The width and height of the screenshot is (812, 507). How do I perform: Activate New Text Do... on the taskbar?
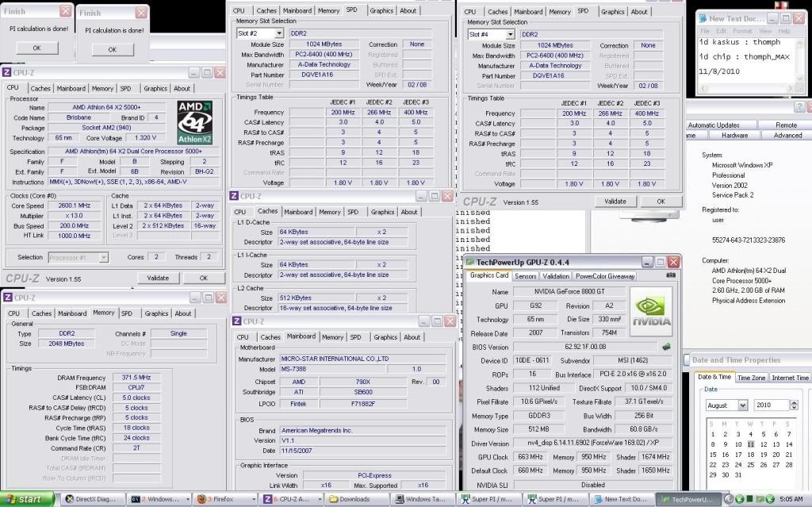622,499
